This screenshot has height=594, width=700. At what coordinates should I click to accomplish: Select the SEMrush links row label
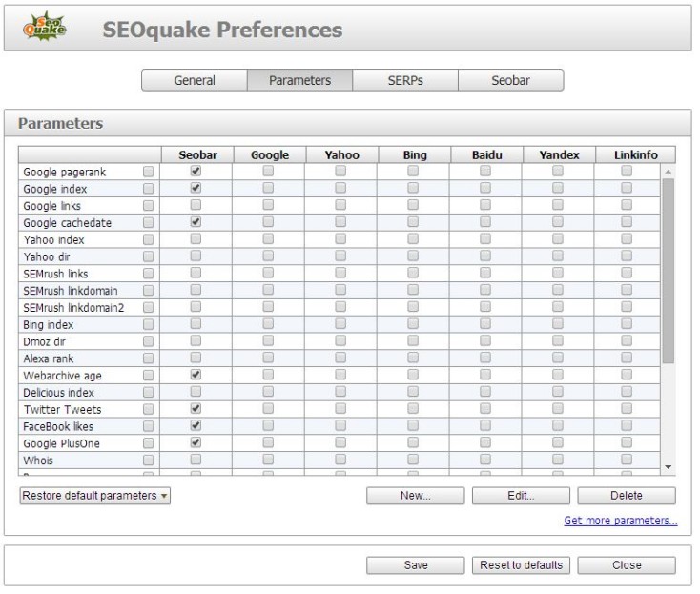55,274
